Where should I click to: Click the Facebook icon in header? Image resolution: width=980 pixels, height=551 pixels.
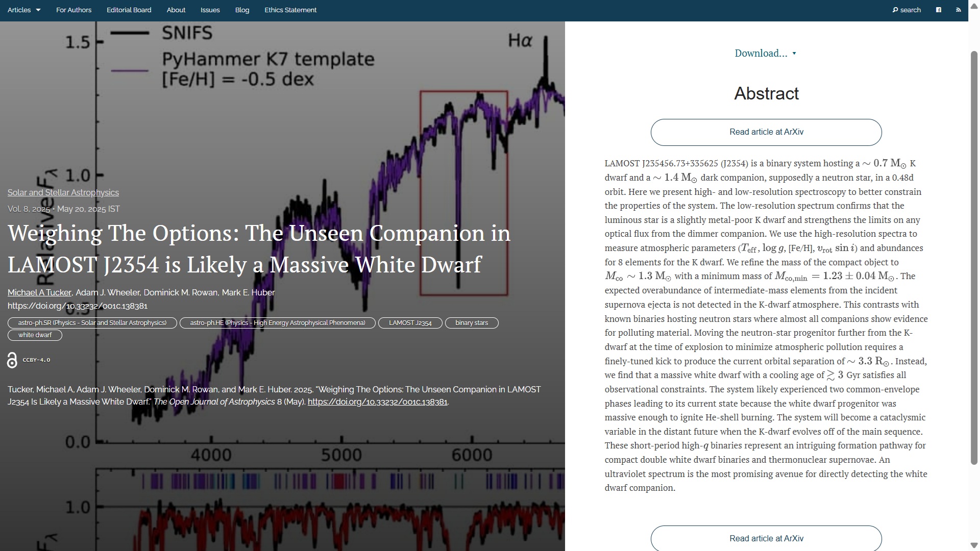click(938, 10)
